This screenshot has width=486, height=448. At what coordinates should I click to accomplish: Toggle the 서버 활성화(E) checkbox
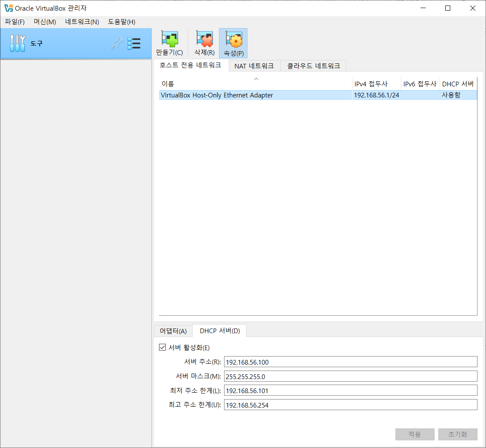point(162,347)
